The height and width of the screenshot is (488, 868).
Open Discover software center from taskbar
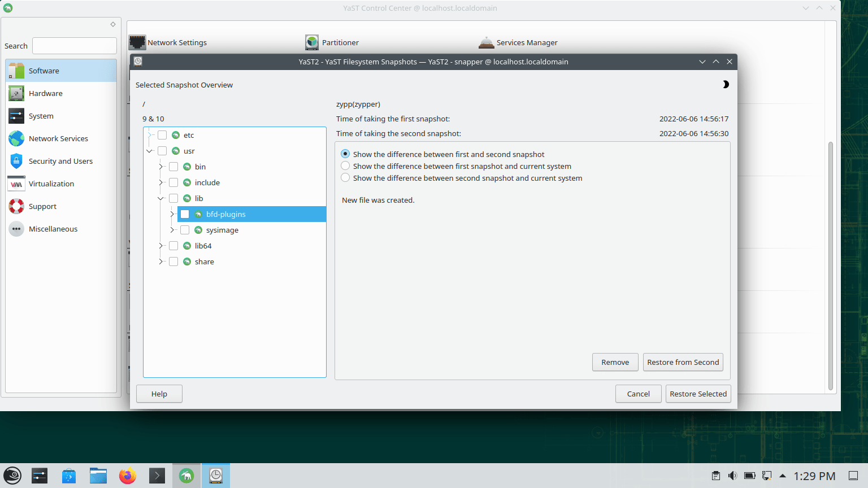tap(69, 476)
